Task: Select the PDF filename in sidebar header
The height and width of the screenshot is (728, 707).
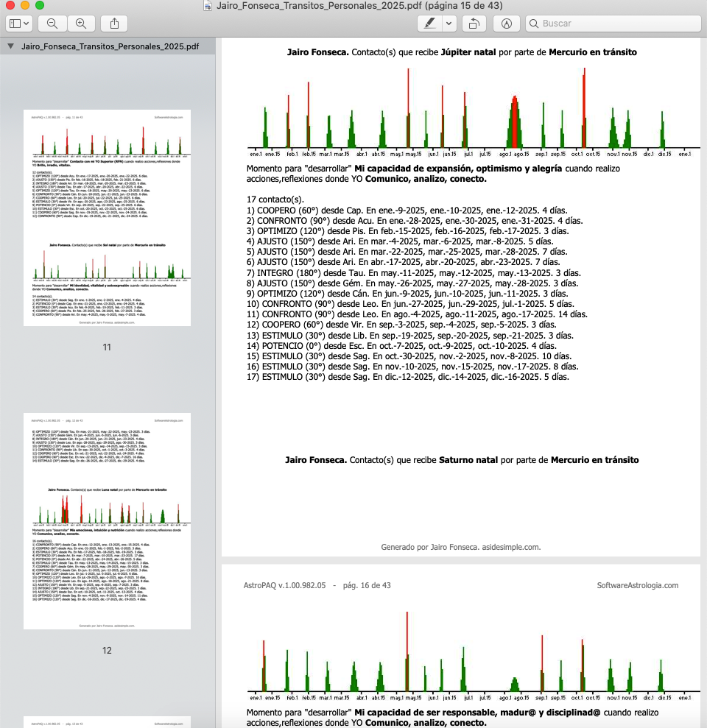Action: tap(110, 46)
